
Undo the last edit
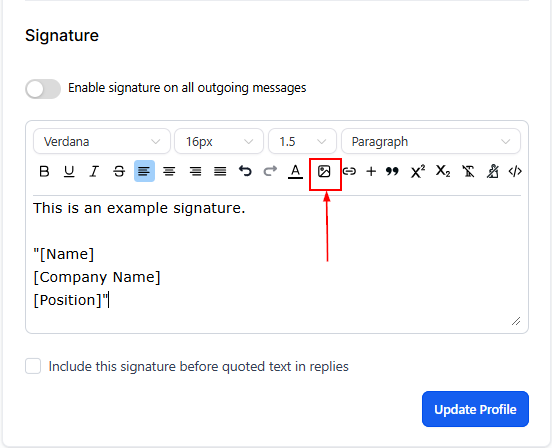point(245,171)
